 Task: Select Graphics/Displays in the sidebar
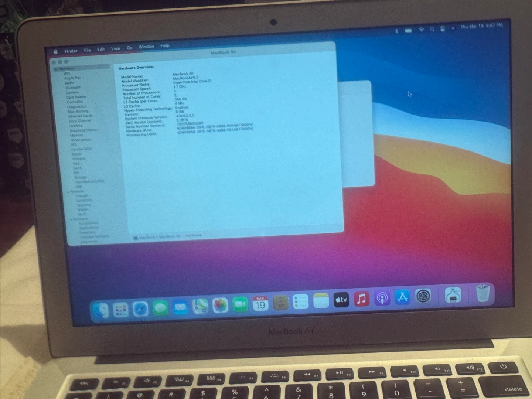click(x=84, y=130)
